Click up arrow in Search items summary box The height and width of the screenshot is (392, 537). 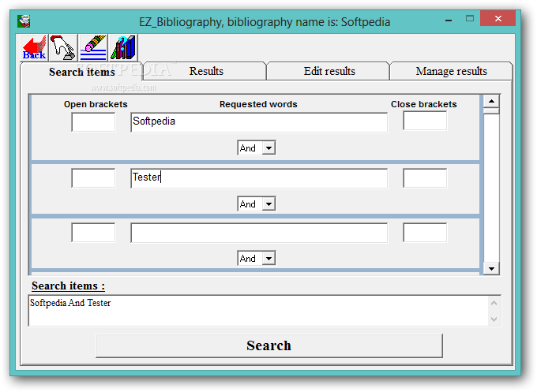click(x=494, y=303)
